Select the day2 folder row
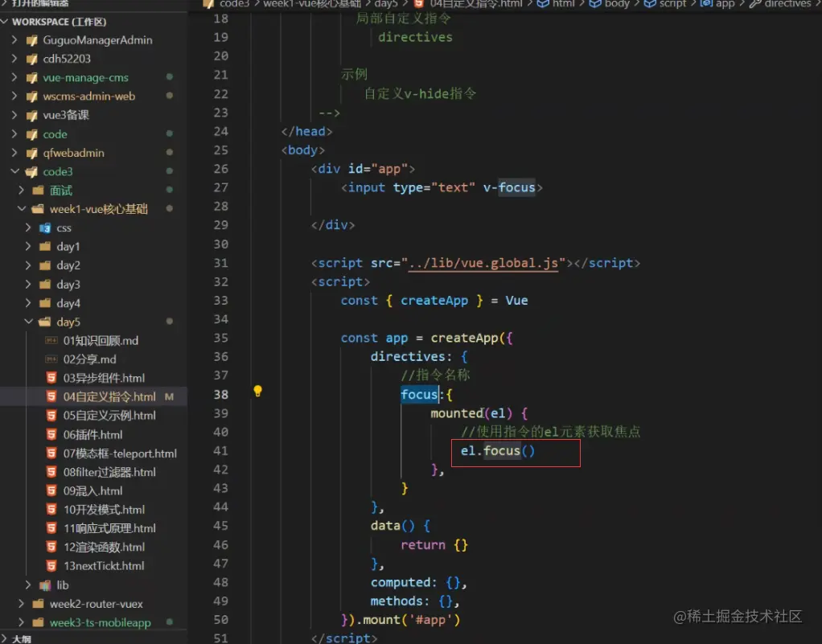This screenshot has width=822, height=644. pos(93,265)
